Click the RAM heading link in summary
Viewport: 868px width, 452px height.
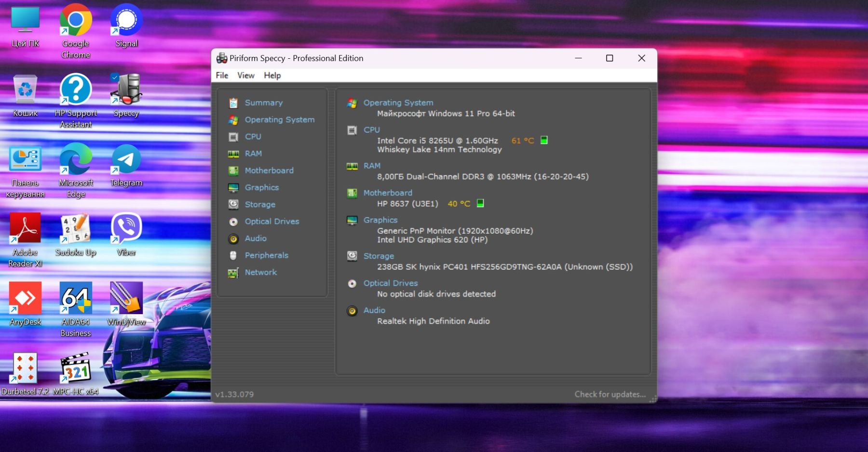372,166
